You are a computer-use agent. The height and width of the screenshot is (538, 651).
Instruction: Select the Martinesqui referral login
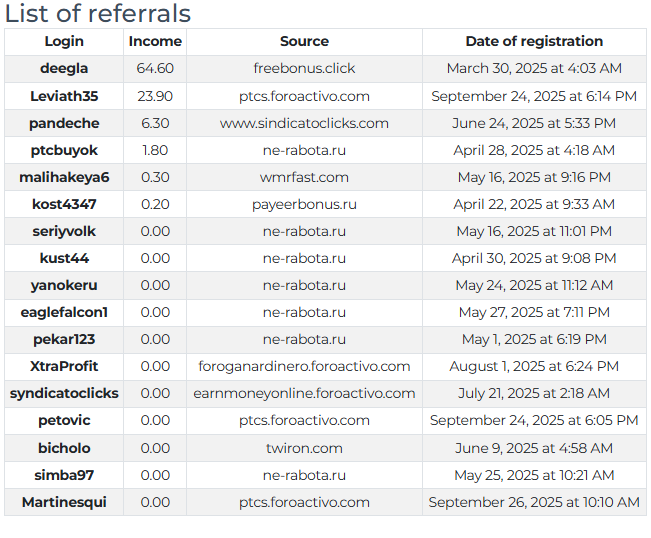(x=64, y=502)
